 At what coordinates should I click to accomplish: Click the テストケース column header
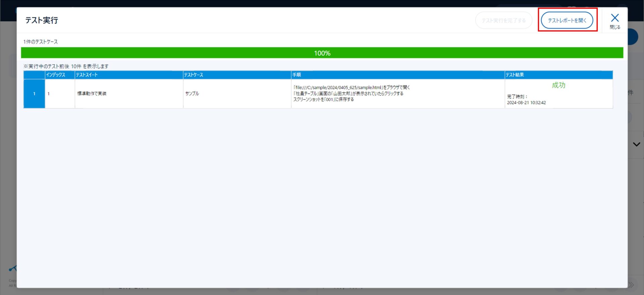pyautogui.click(x=237, y=75)
